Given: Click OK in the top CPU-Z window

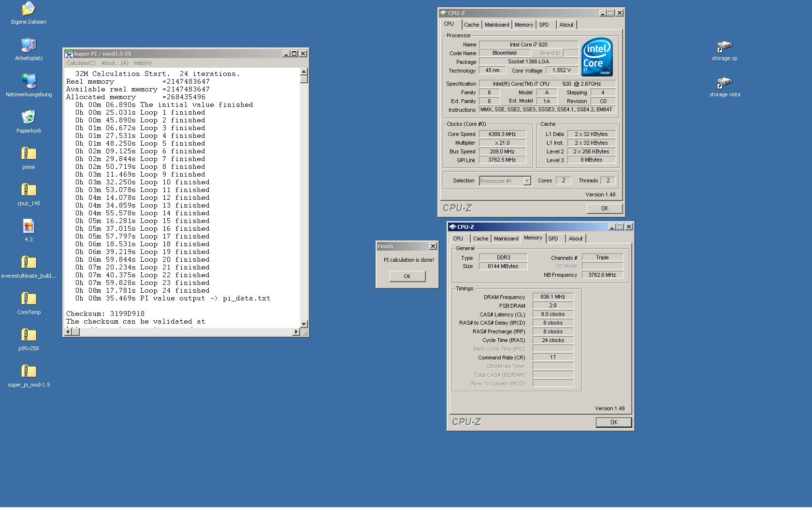Looking at the screenshot, I should click(x=605, y=209).
